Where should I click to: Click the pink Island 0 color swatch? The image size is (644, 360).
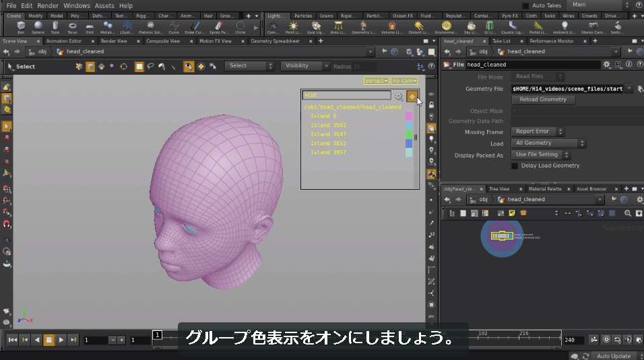coord(409,116)
